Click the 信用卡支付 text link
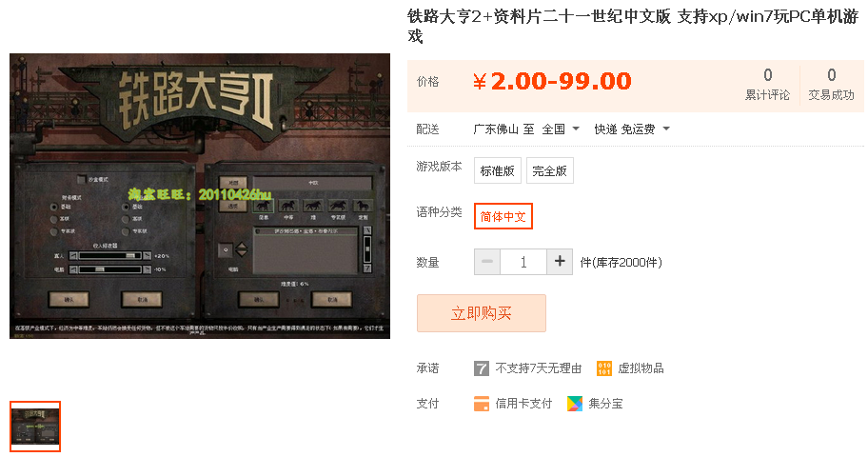868x457 pixels. tap(523, 404)
